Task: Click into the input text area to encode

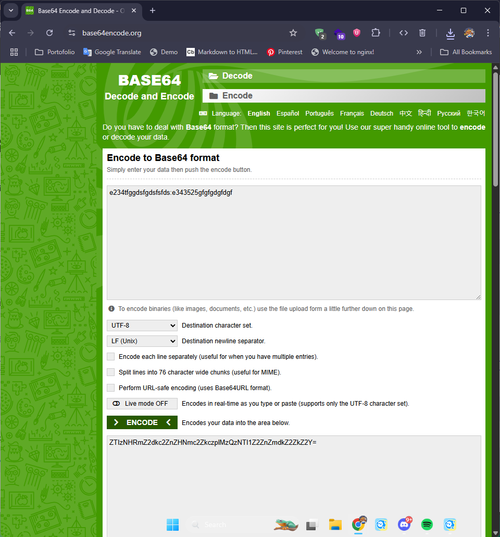Action: point(294,242)
